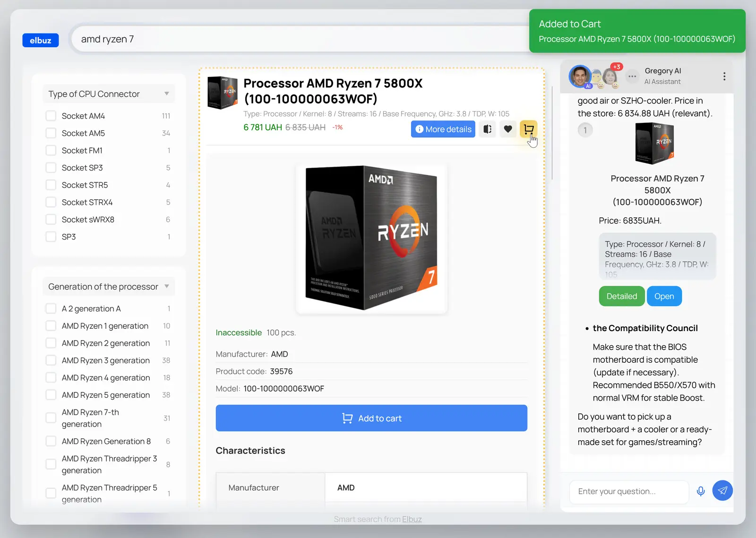
Task: Add product to cart via yellow cart icon
Action: tap(528, 129)
